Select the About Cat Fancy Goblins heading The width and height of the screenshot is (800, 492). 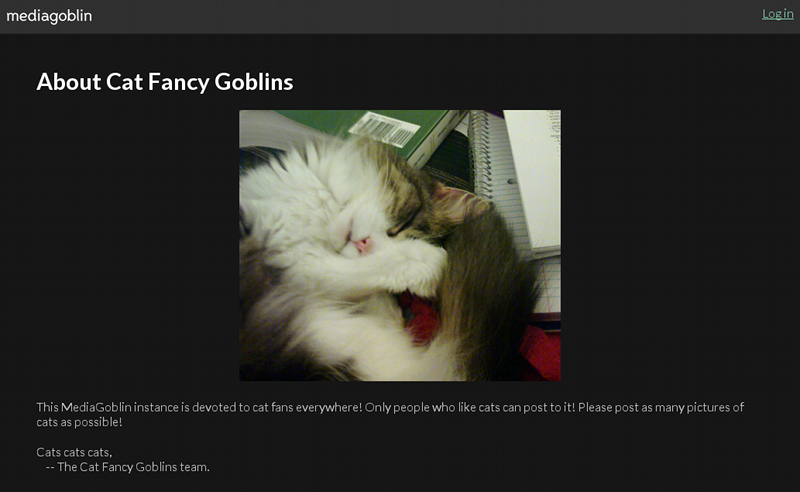(165, 82)
